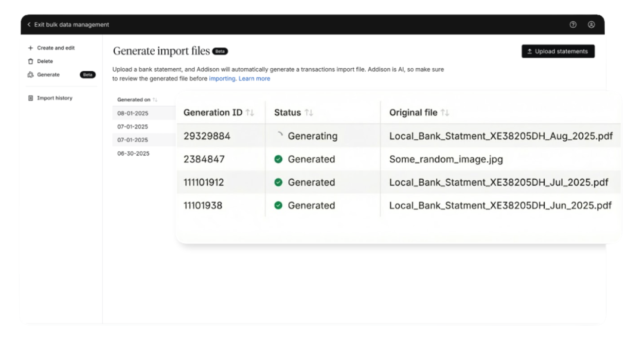Click the Upload statements button

click(558, 52)
